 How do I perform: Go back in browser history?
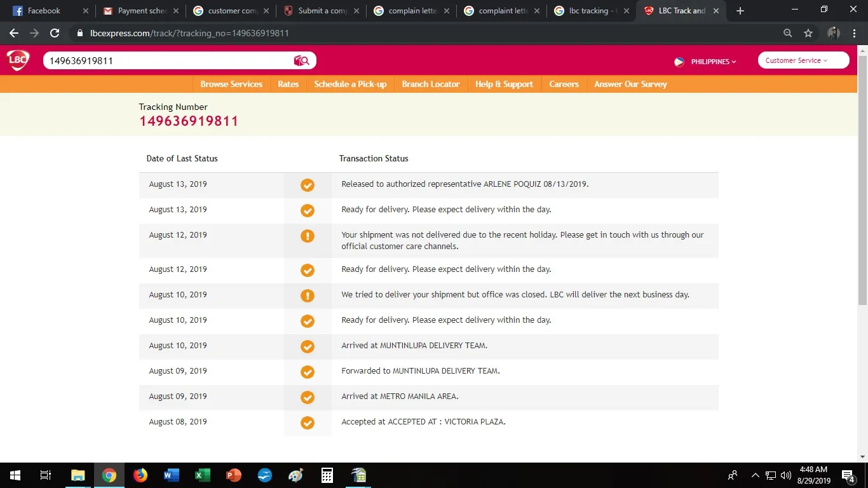(14, 33)
